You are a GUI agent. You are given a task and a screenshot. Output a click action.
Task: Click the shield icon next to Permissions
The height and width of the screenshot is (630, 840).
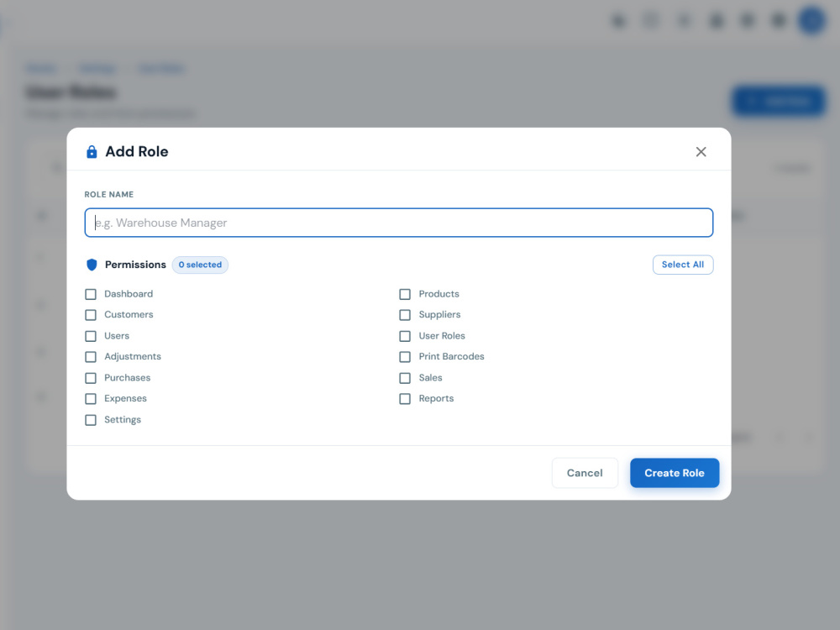(x=92, y=265)
